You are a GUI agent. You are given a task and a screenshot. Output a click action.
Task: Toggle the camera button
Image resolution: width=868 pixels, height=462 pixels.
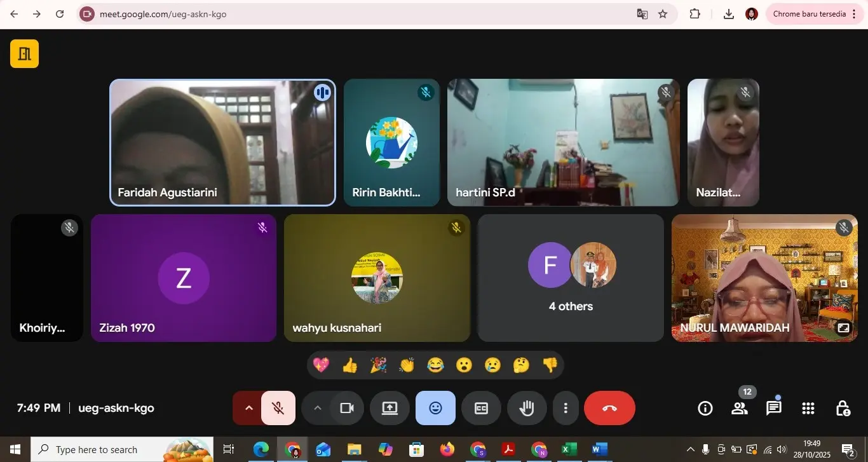[x=347, y=408]
